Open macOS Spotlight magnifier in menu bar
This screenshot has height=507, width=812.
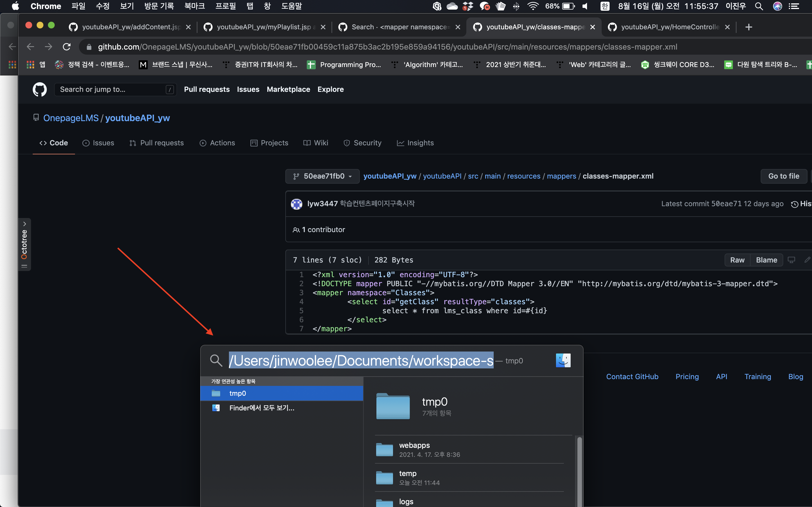(759, 6)
